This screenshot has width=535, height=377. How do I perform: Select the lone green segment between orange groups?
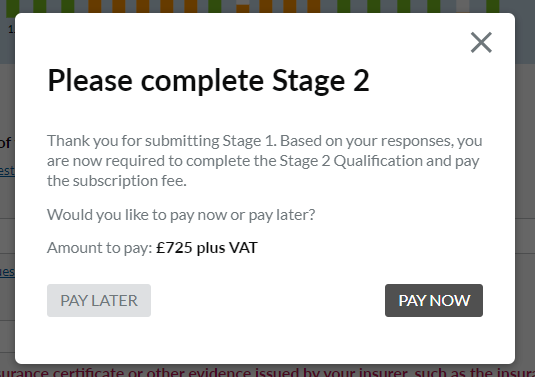(215, 6)
